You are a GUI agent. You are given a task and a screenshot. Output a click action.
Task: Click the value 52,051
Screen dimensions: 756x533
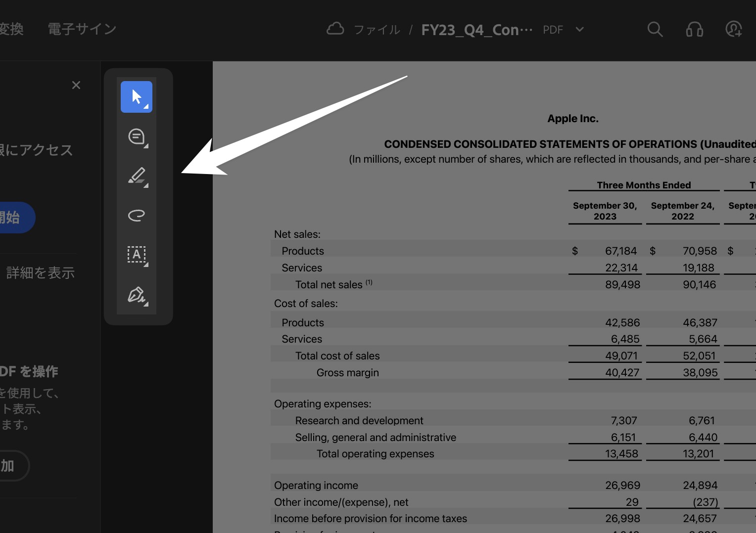coord(699,356)
